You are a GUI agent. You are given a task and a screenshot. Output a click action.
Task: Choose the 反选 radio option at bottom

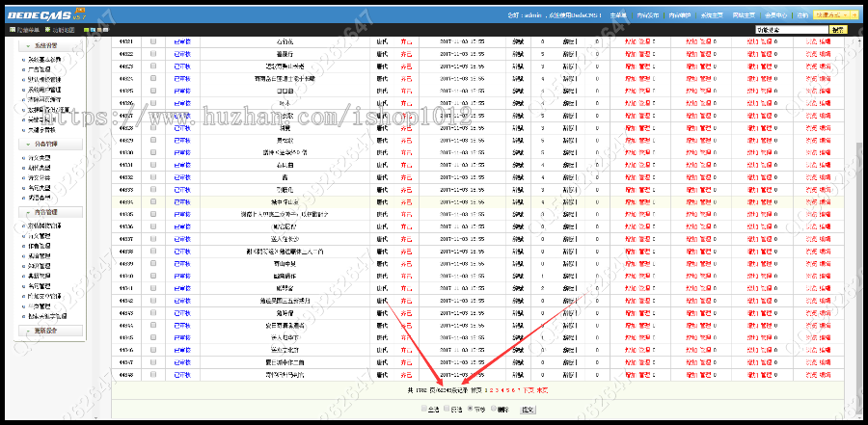[447, 409]
